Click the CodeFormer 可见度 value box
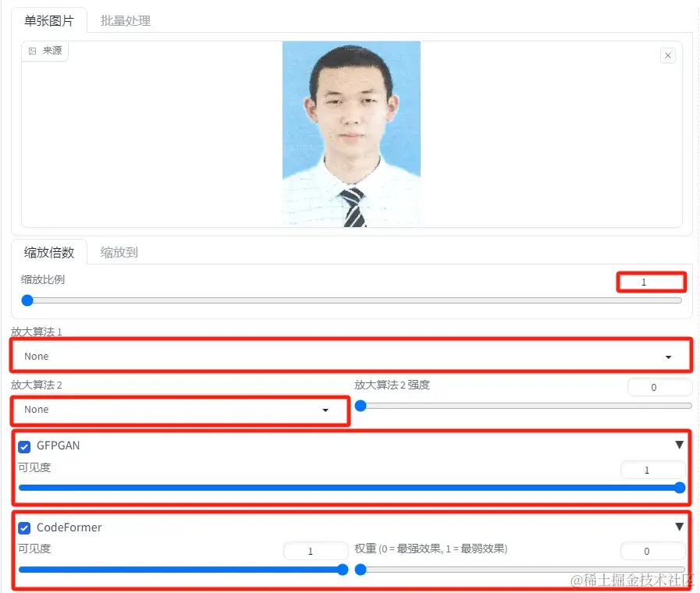700x593 pixels. pos(315,550)
